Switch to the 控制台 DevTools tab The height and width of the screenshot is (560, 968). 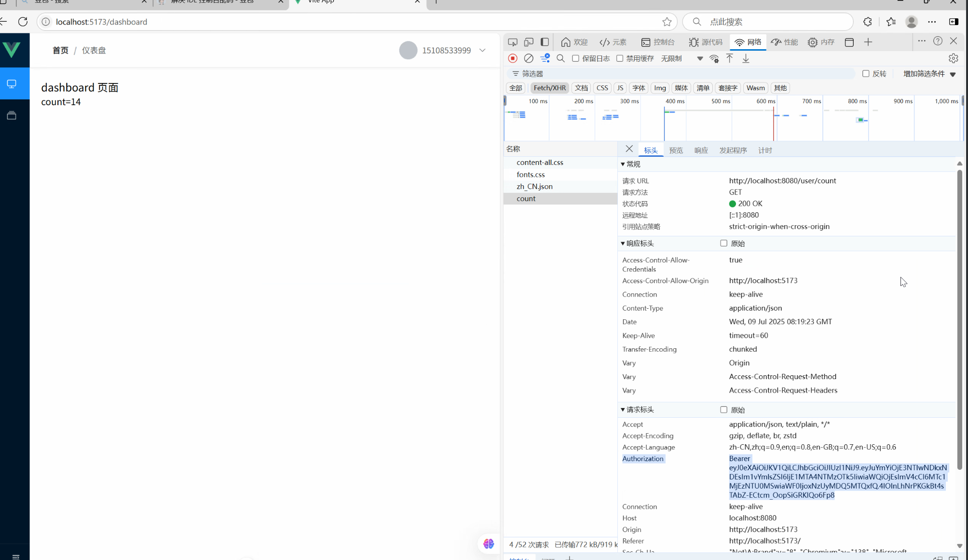[x=658, y=42]
